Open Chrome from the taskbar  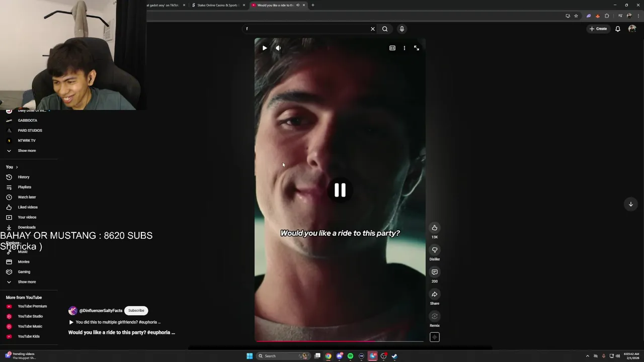click(x=328, y=356)
